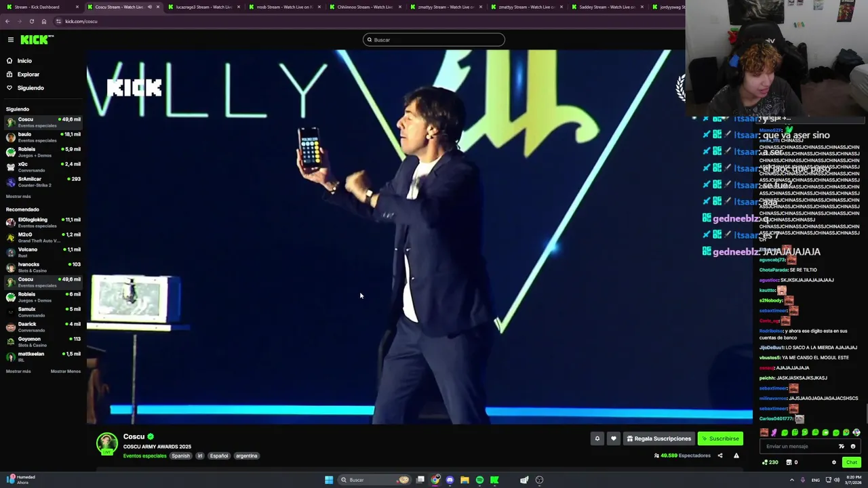Screen dimensions: 868x488
Task: Select the argentina tag
Action: coord(247,456)
